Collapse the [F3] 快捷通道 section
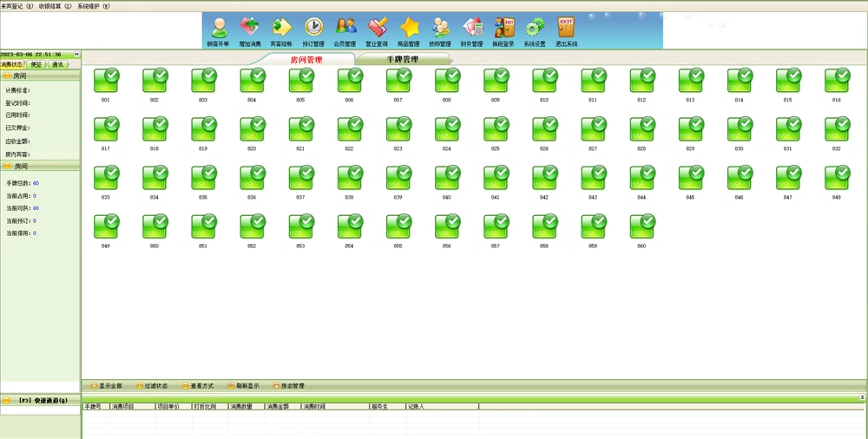This screenshot has width=868, height=439. coord(7,400)
